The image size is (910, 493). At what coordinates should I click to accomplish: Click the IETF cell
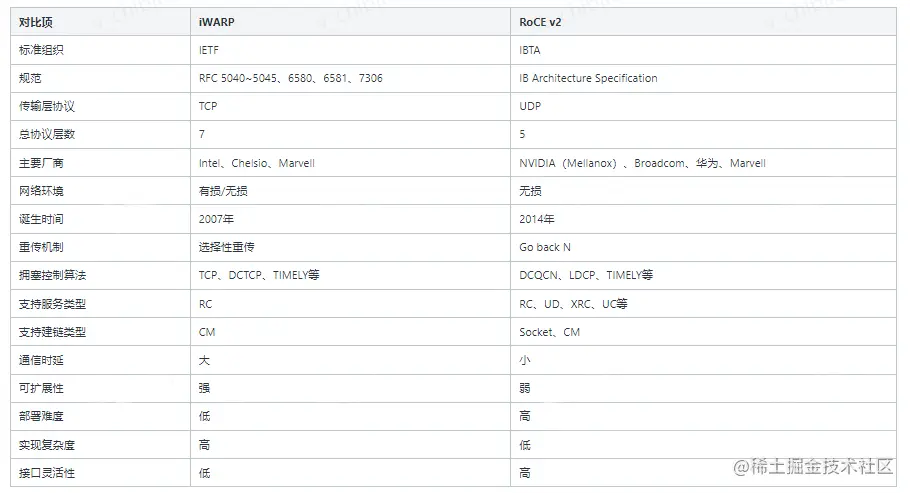(x=209, y=49)
